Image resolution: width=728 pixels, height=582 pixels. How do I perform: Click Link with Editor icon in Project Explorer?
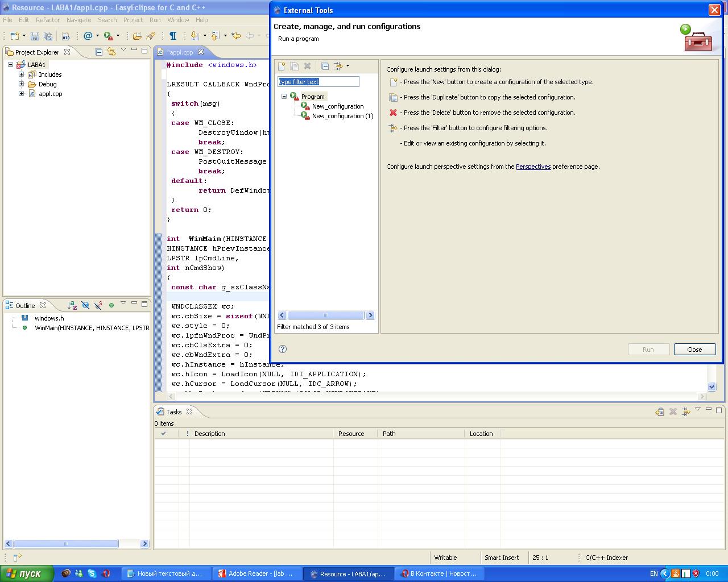(111, 52)
